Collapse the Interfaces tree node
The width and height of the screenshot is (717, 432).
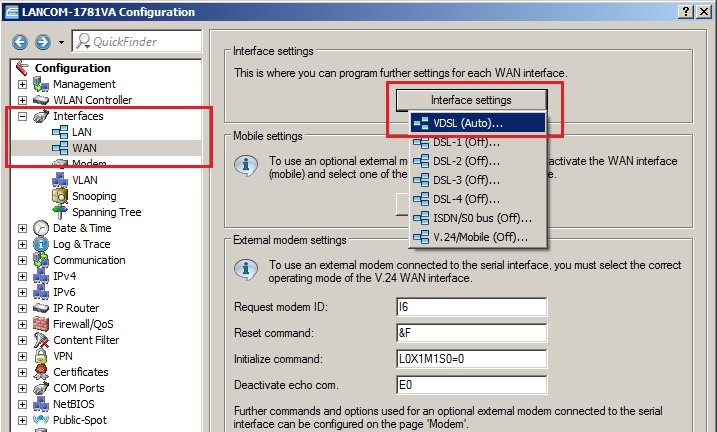click(22, 116)
